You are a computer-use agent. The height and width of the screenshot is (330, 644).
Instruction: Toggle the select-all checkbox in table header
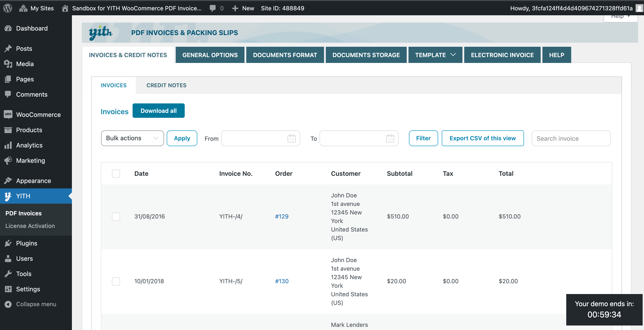[116, 173]
